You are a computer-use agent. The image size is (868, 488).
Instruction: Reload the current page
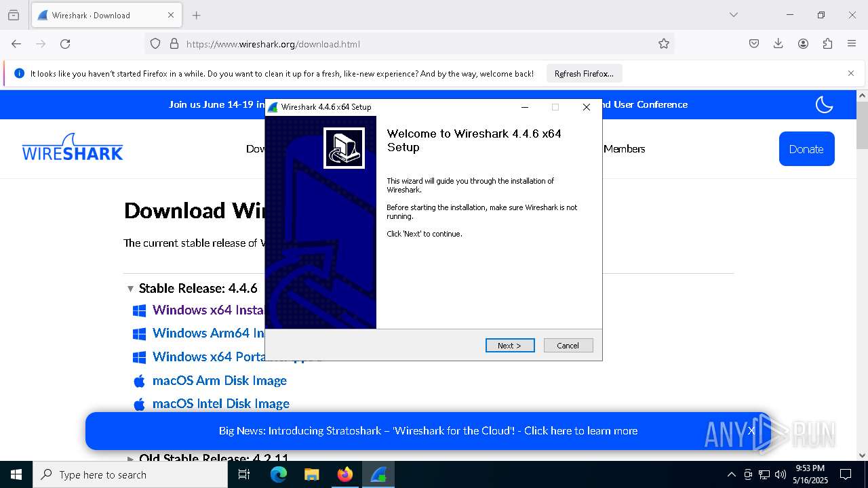coord(65,43)
